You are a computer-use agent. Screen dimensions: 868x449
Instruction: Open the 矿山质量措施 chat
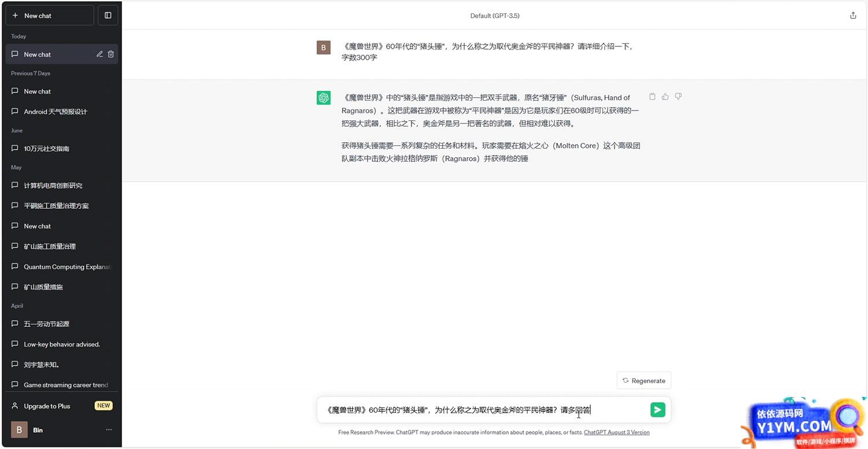(x=62, y=287)
